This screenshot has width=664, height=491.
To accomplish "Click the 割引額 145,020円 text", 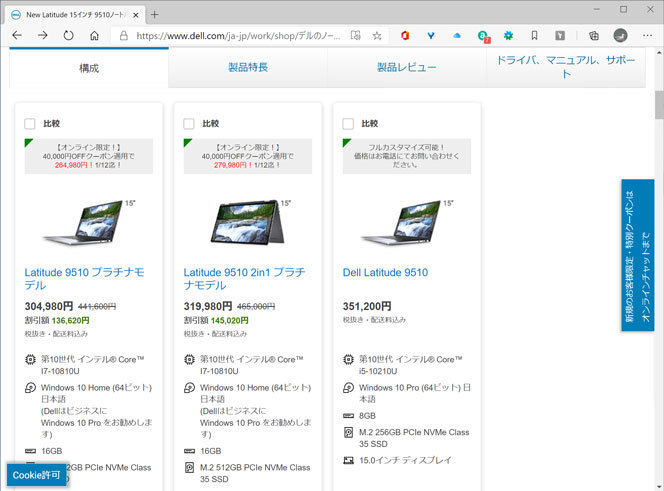I will click(216, 321).
